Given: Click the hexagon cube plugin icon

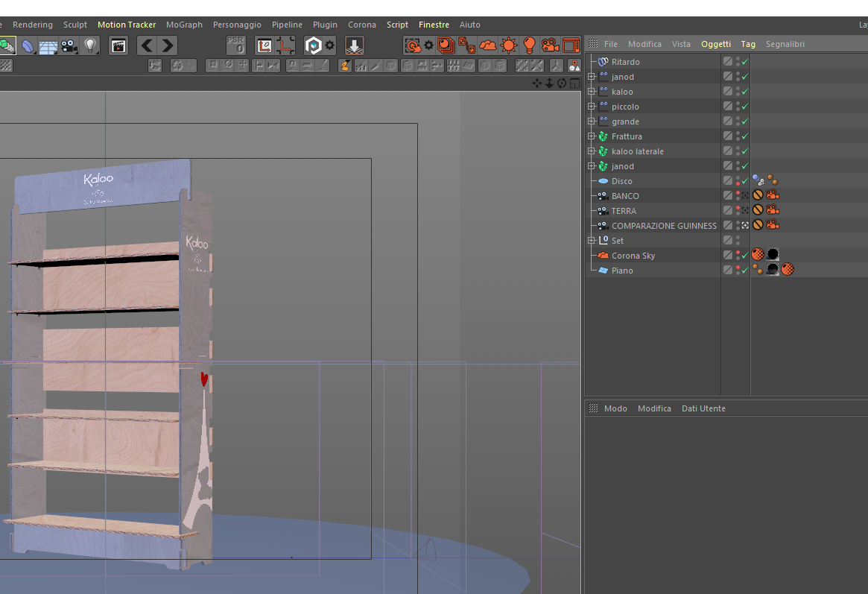Looking at the screenshot, I should [x=314, y=45].
